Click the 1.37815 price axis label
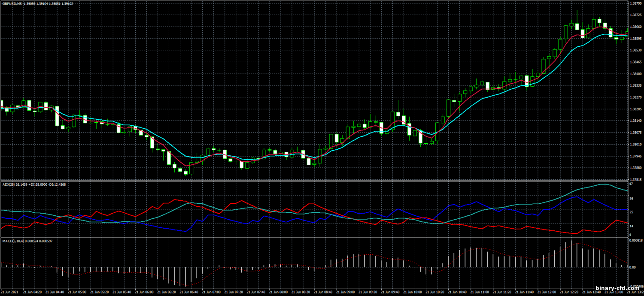 tap(635, 179)
